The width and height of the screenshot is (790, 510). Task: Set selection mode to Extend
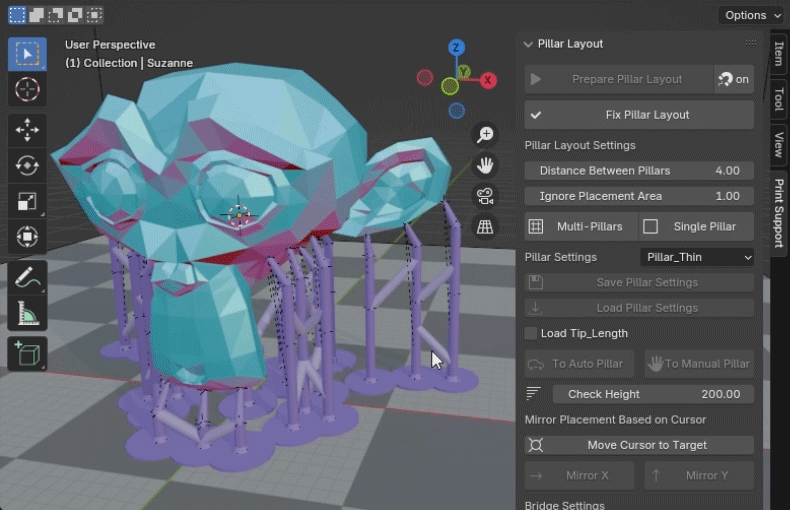36,15
